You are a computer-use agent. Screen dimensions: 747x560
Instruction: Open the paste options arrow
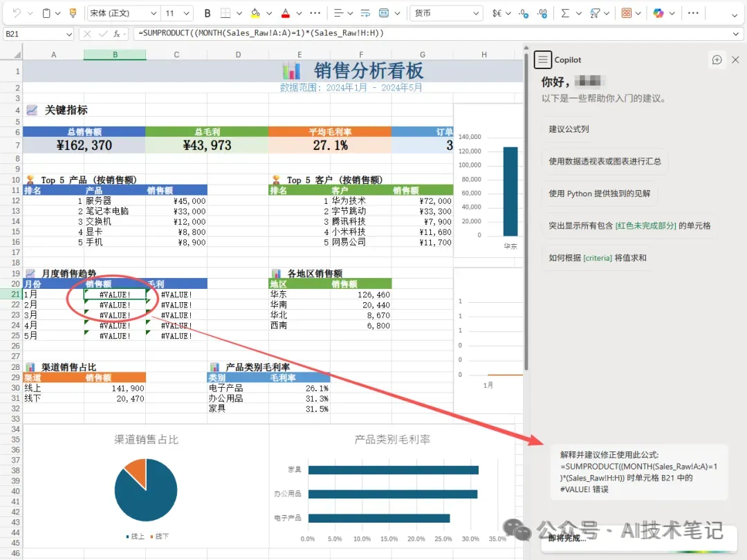tap(57, 13)
